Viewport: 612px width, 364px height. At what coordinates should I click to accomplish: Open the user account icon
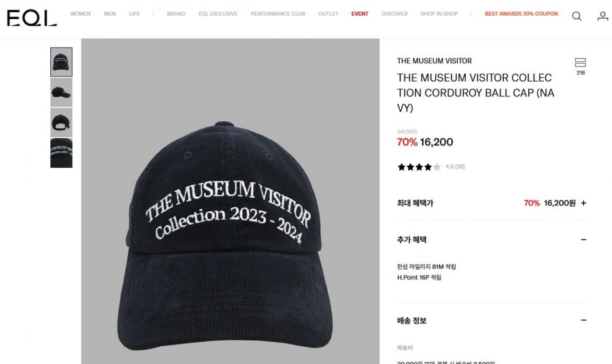tap(602, 16)
